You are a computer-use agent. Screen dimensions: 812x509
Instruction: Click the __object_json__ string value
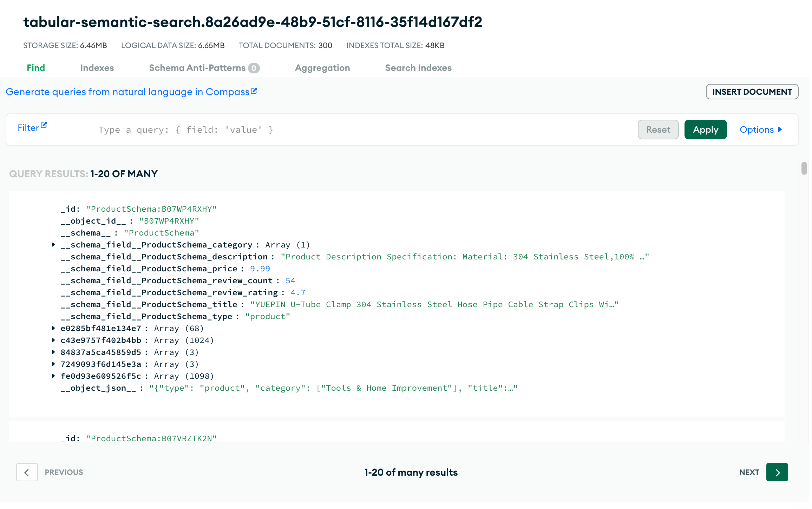pos(333,388)
